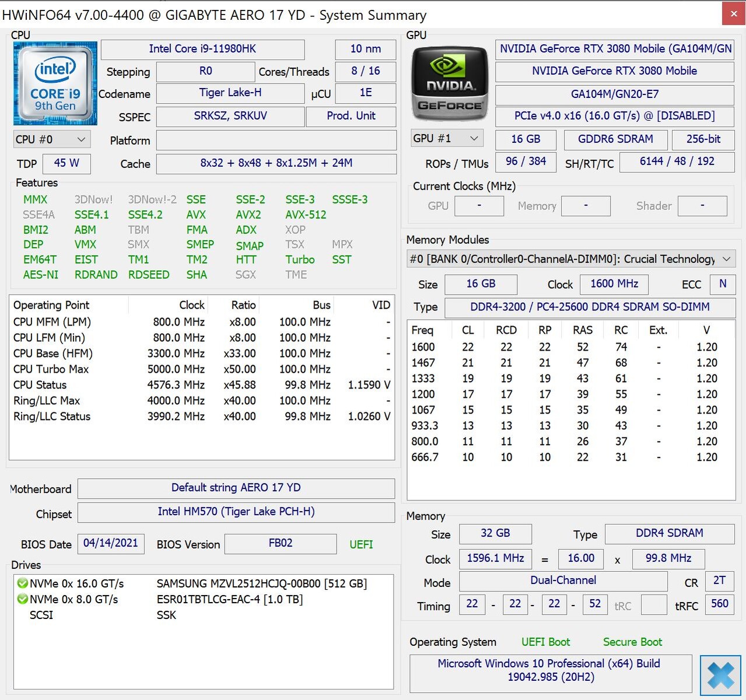The width and height of the screenshot is (746, 700).
Task: Click the 96 / 384 ROPs/TMUs field
Action: pos(526,162)
